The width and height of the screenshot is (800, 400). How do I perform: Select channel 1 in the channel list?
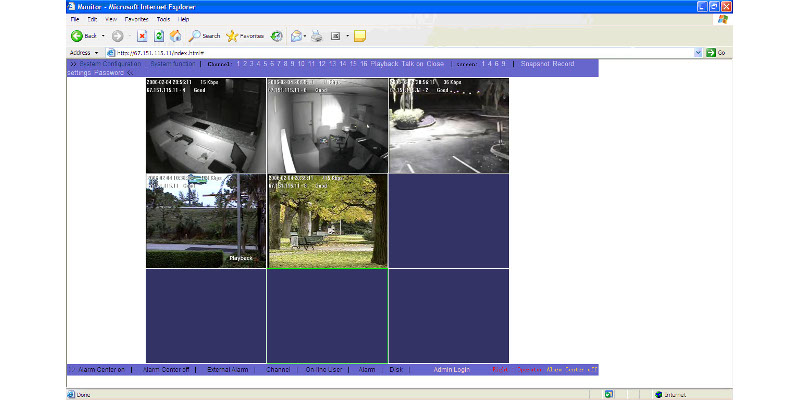pos(238,64)
